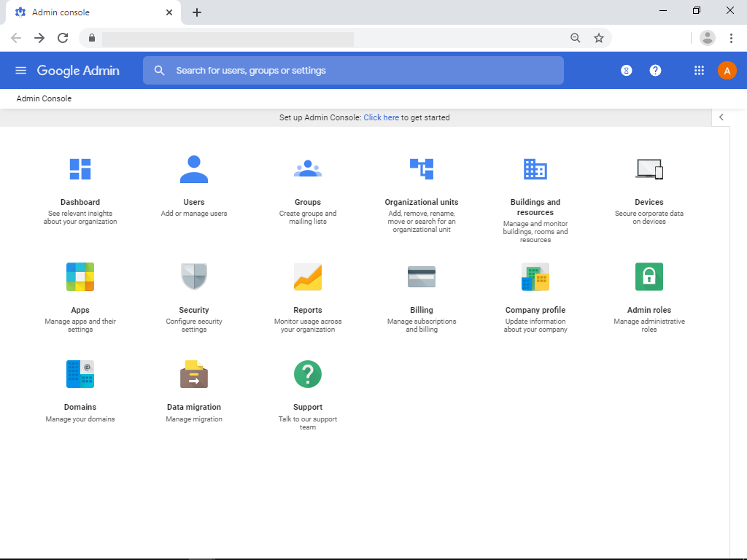This screenshot has height=560, width=747.
Task: Select the Domains icon
Action: [80, 373]
